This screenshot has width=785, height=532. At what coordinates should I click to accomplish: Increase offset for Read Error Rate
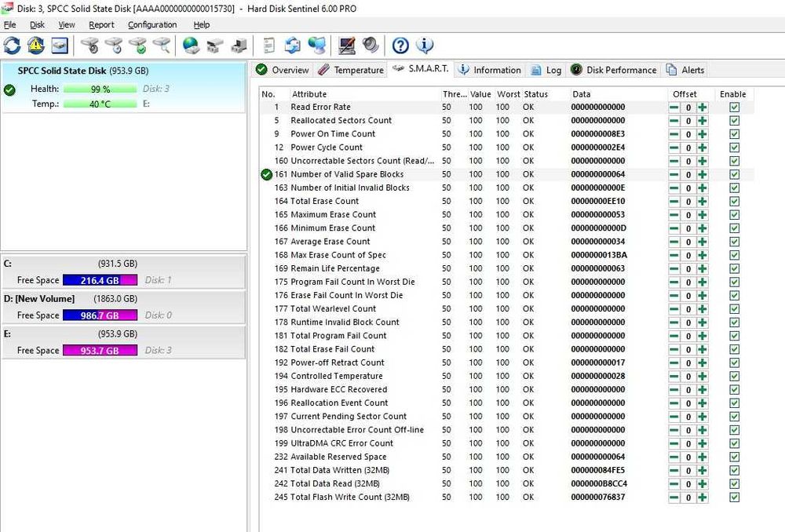703,107
